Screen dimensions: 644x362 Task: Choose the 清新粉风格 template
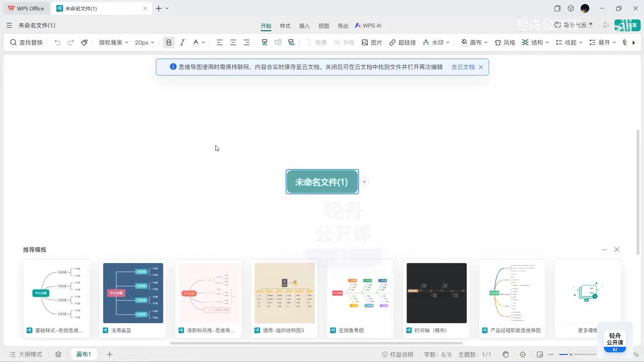209,299
